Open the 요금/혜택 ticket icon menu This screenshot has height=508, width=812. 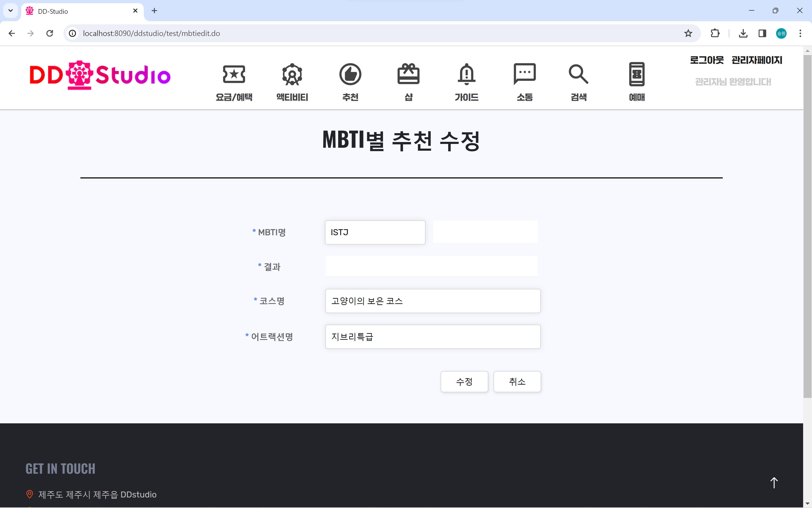[234, 74]
